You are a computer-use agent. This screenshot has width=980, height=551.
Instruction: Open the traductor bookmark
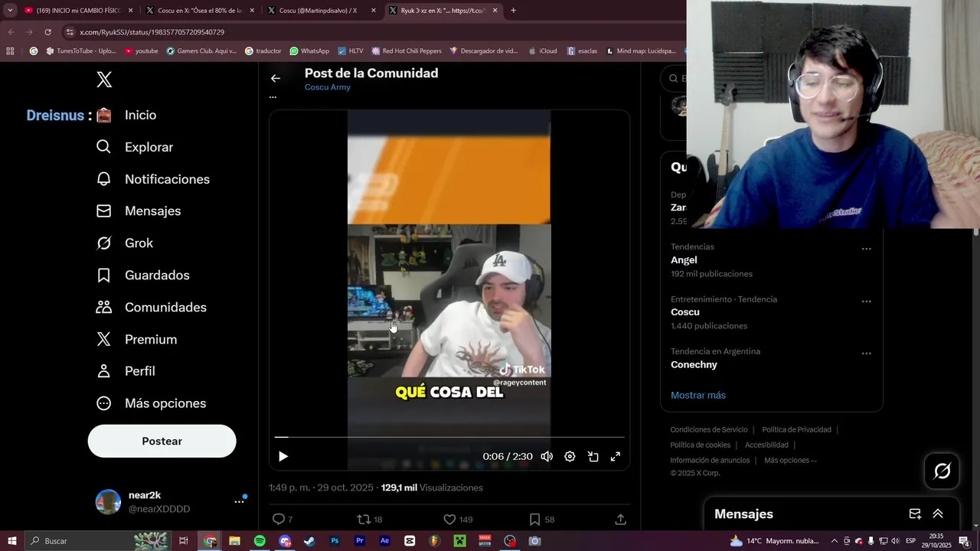[x=263, y=51]
